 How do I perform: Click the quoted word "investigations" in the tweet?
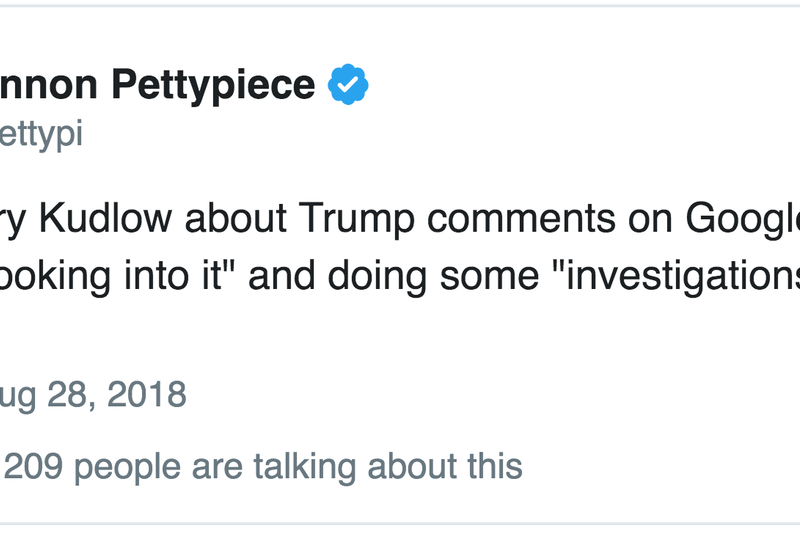690,273
